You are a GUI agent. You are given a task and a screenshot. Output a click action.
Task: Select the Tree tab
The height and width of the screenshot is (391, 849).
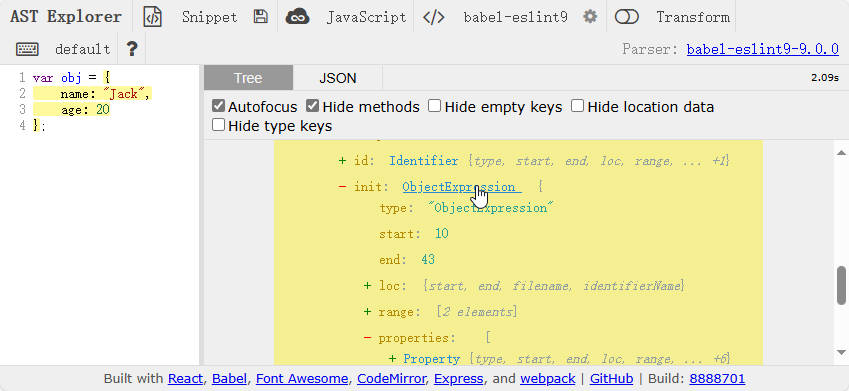249,78
